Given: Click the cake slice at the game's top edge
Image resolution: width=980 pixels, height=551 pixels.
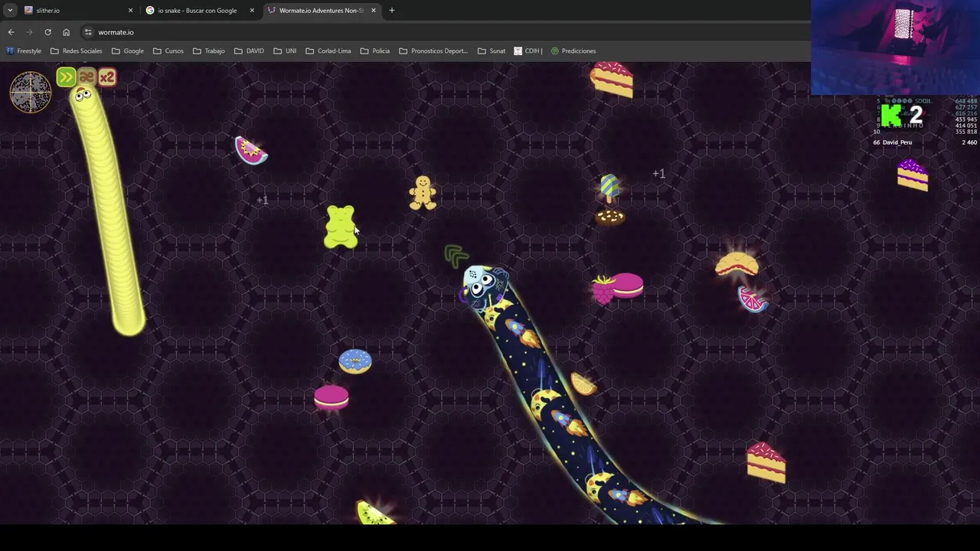Looking at the screenshot, I should coord(612,79).
